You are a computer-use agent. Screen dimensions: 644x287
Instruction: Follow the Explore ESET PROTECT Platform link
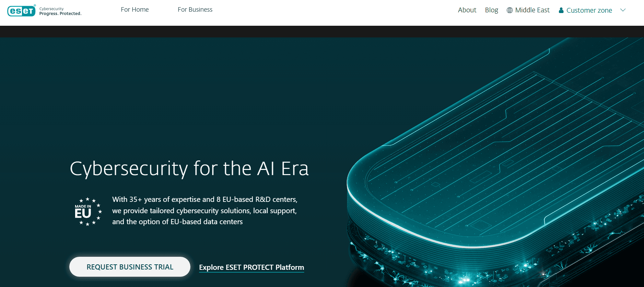click(251, 267)
